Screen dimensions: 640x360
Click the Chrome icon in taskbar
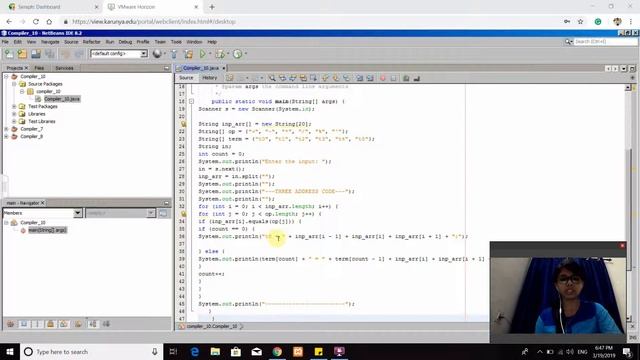(x=277, y=351)
